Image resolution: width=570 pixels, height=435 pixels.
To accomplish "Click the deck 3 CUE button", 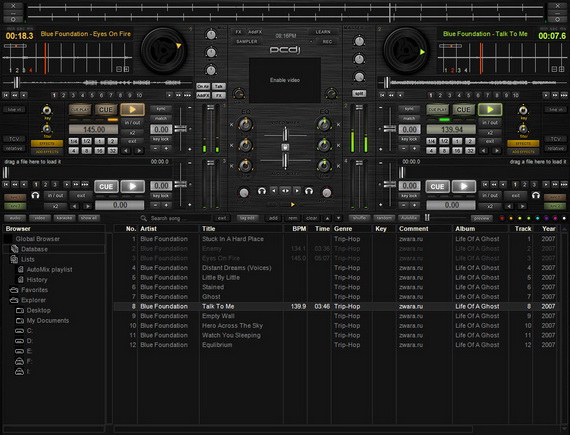I will [x=106, y=186].
